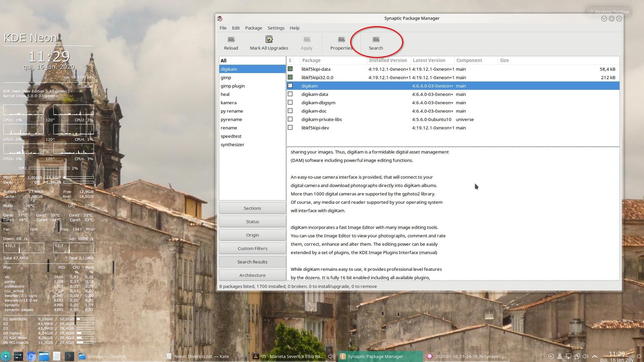This screenshot has height=362, width=644.
Task: Select the py rename search entry
Action: point(252,111)
